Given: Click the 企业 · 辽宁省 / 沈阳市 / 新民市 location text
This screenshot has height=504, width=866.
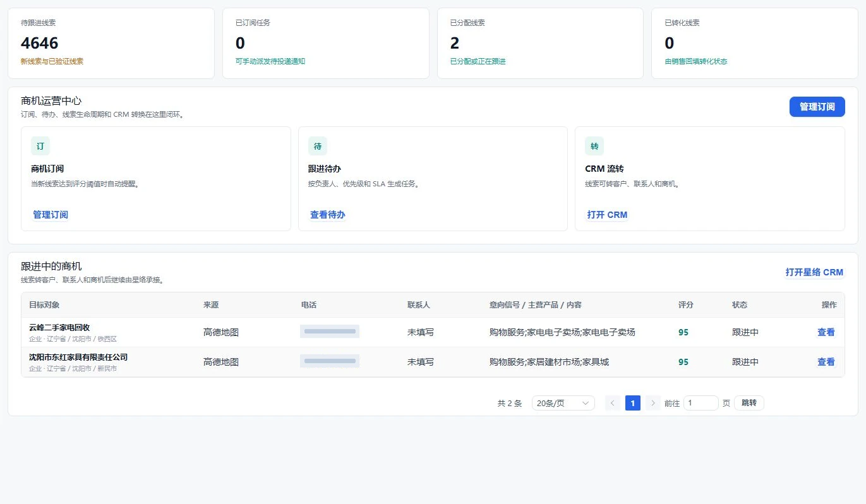Looking at the screenshot, I should point(73,369).
